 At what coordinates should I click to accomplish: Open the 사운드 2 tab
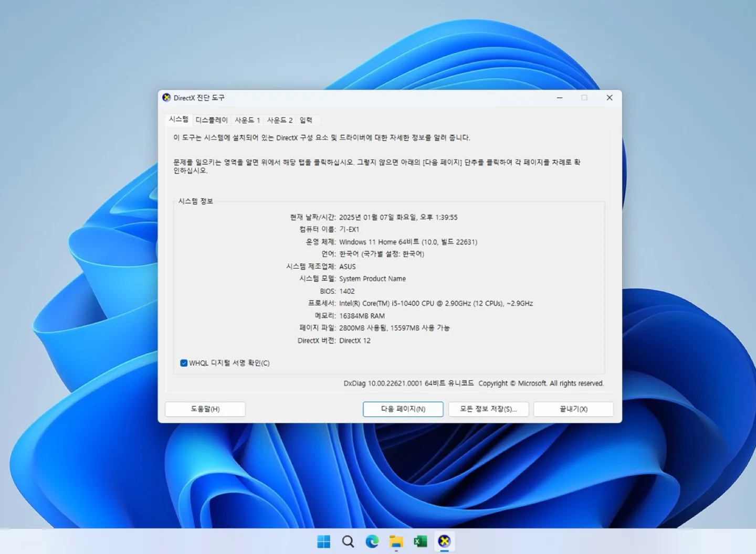(x=280, y=120)
